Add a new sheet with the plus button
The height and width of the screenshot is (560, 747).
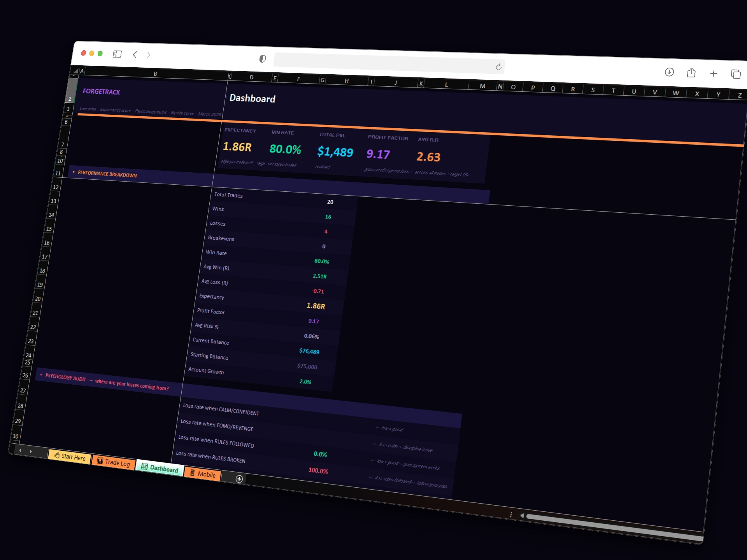tap(239, 479)
